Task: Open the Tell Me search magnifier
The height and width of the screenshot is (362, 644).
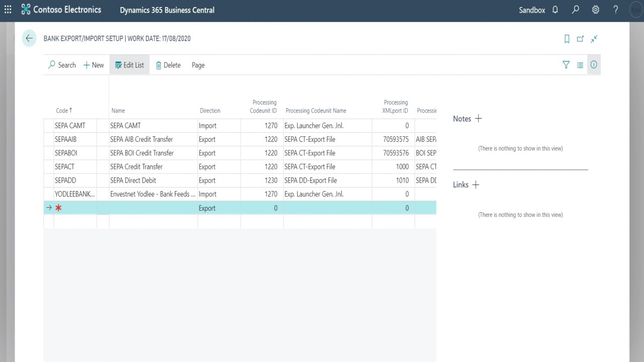Action: pos(576,10)
